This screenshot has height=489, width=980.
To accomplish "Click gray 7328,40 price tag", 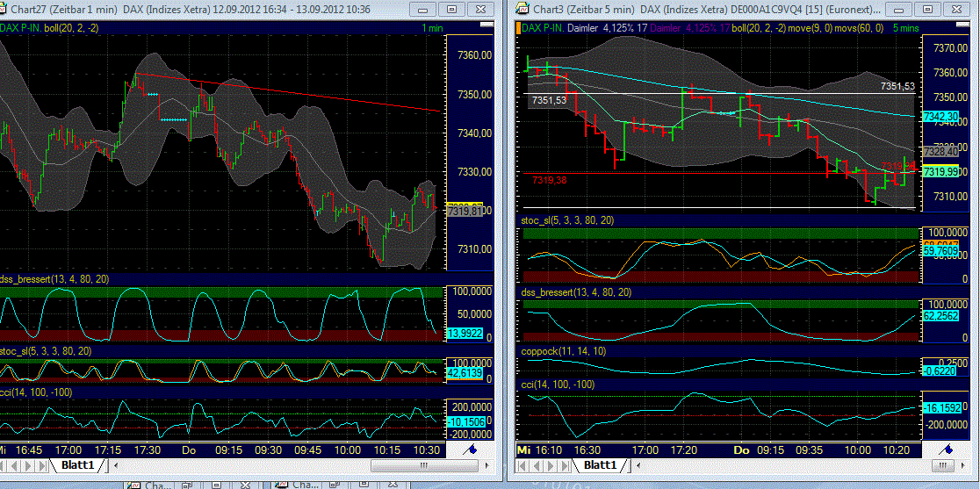I will [941, 152].
